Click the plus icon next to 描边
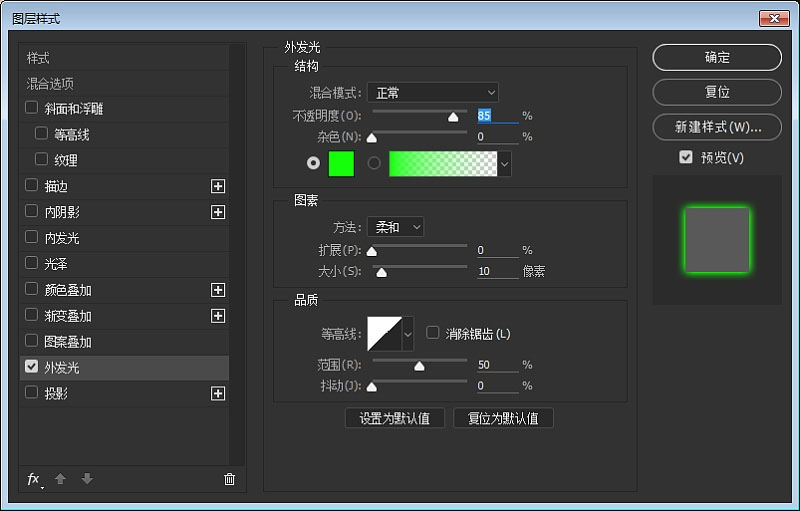This screenshot has width=800, height=511. (x=218, y=186)
